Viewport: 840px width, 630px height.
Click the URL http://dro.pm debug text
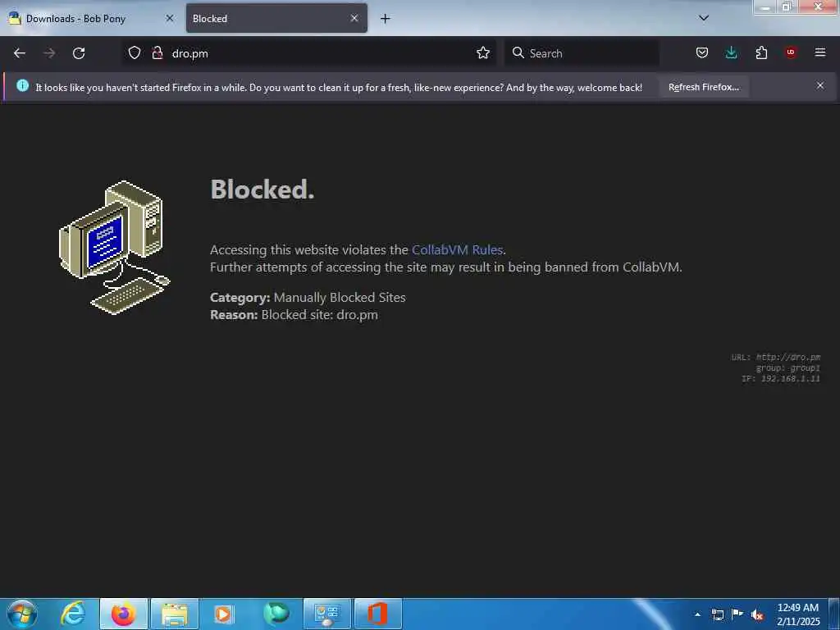coord(776,358)
